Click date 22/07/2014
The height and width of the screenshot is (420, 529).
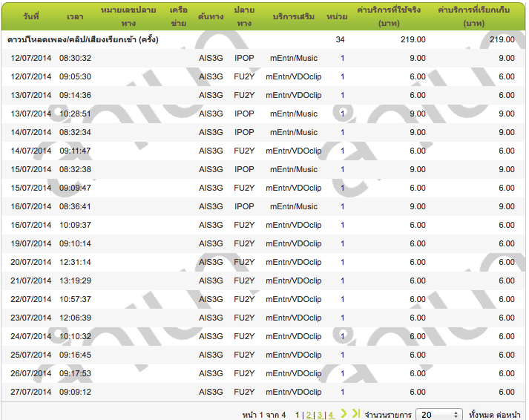[30, 299]
